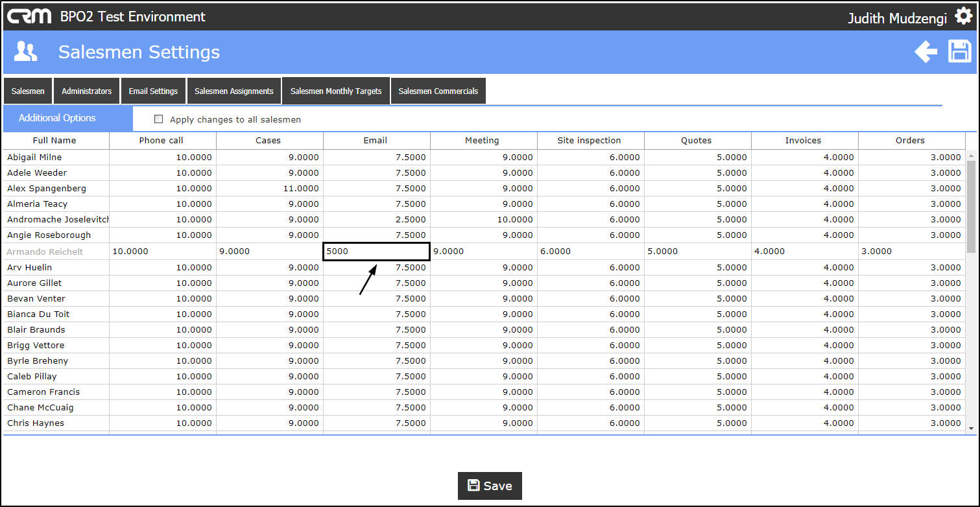Edit Armando Reichelt's Cases field
The width and height of the screenshot is (980, 507).
[x=269, y=252]
